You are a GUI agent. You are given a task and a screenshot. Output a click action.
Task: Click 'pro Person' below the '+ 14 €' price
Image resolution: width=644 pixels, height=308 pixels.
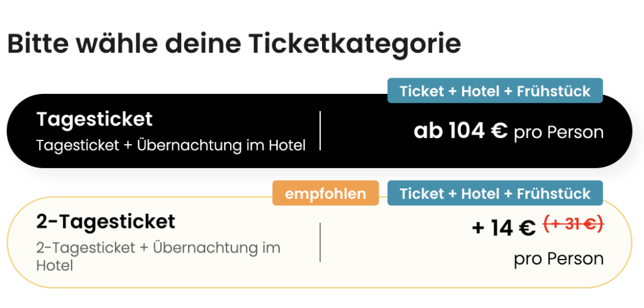[x=558, y=259]
